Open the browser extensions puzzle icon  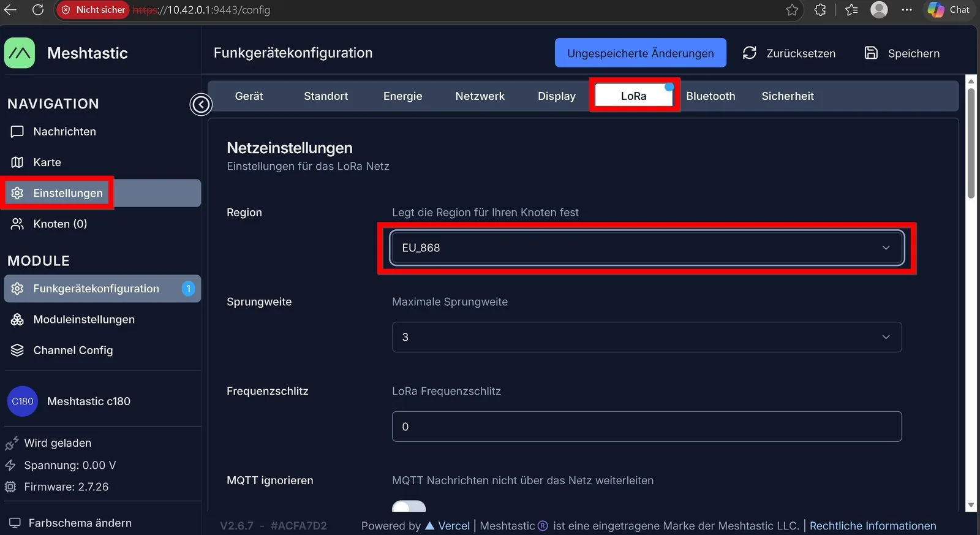click(x=820, y=10)
